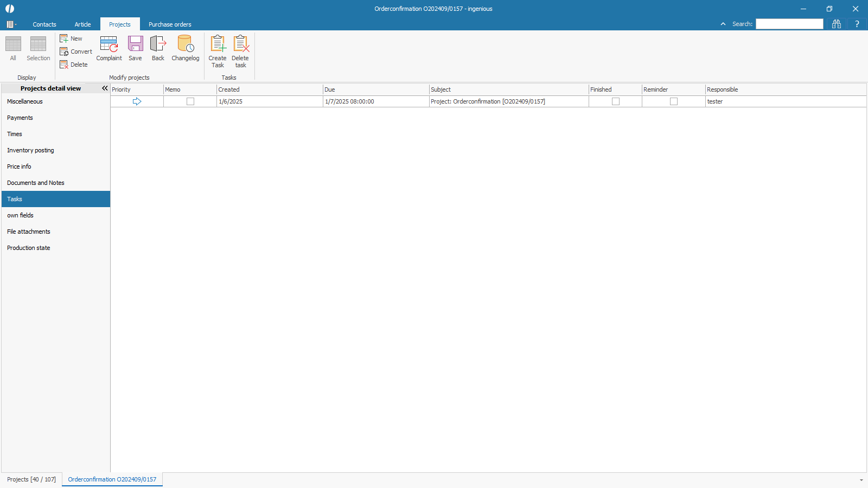
Task: Enable the Reminder checkbox for the task
Action: (x=674, y=101)
